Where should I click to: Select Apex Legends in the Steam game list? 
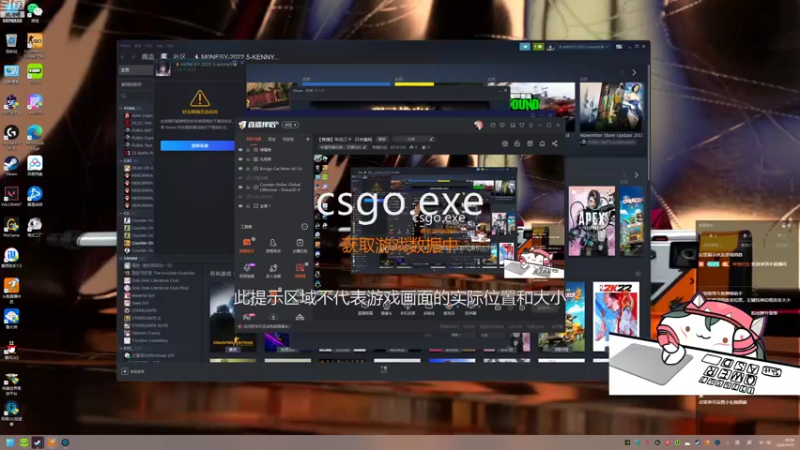(x=139, y=115)
